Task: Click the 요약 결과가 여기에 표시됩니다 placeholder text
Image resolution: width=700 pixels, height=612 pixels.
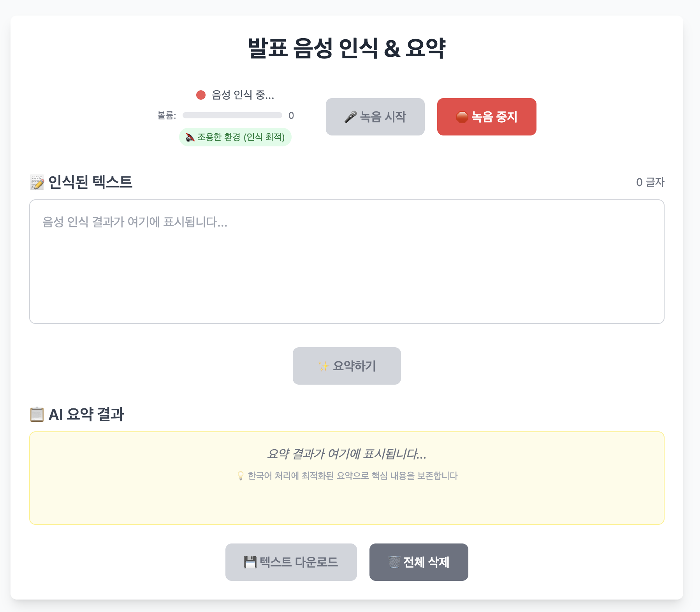Action: 346,454
